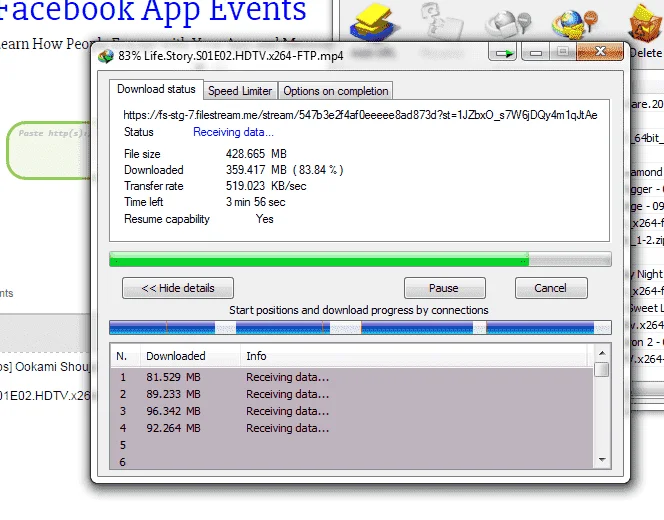Click the Resume capability Yes value
Image resolution: width=664 pixels, height=520 pixels.
[x=264, y=219]
